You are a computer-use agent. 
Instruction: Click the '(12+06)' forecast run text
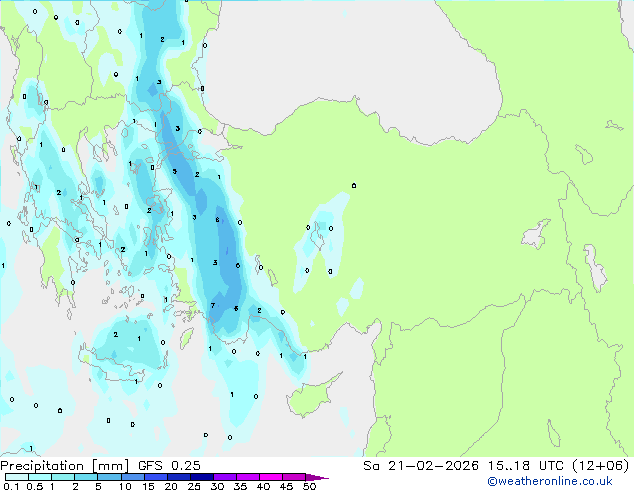(601, 465)
